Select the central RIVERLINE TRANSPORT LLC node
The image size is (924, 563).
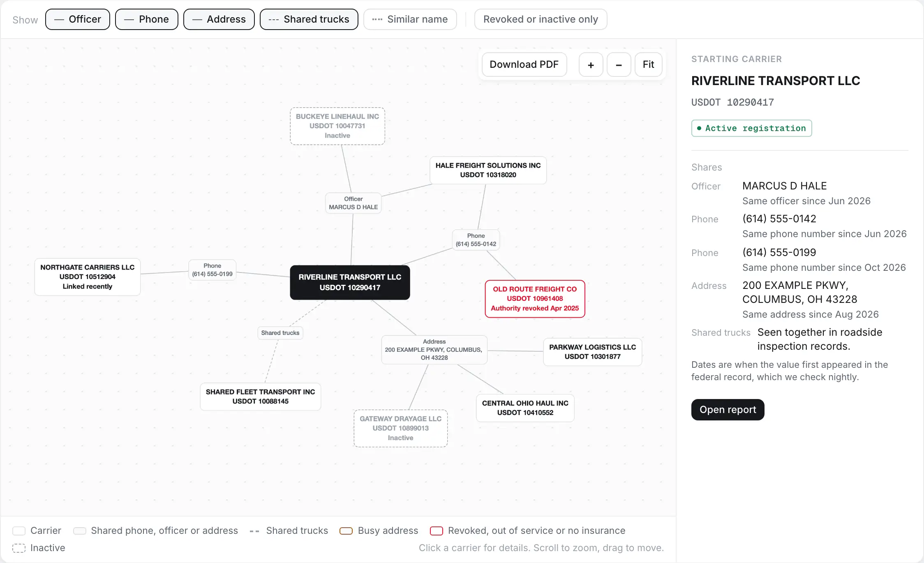tap(350, 282)
